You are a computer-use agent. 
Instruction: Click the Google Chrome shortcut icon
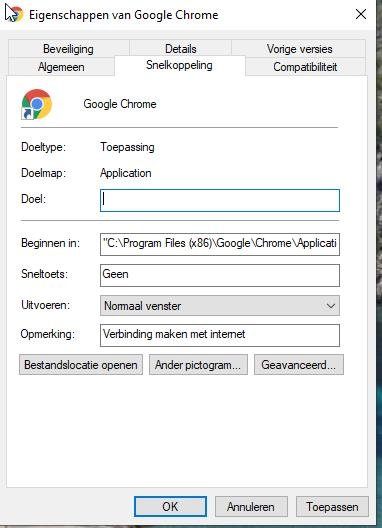[36, 104]
